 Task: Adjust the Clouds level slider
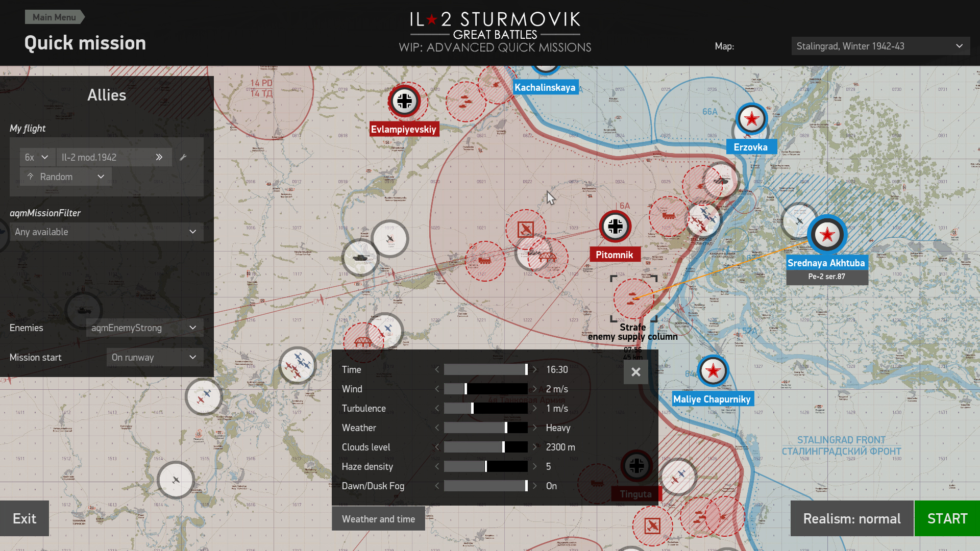(x=503, y=447)
